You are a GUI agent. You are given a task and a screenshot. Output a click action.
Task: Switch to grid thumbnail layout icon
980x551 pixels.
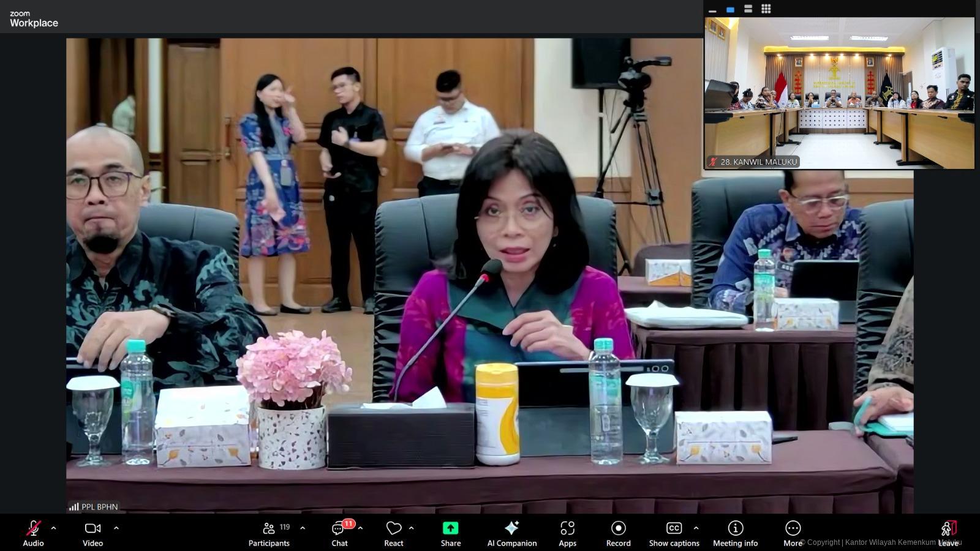coord(766,9)
